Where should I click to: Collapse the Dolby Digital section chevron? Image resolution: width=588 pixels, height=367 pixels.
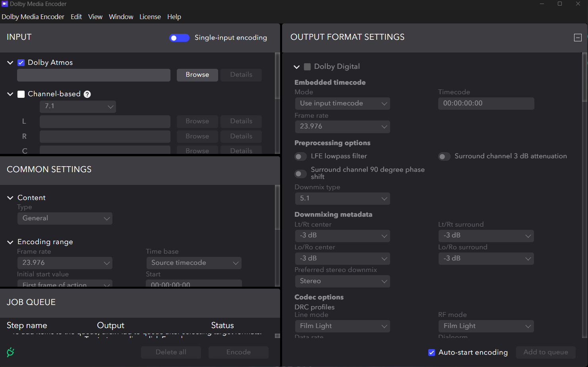296,67
